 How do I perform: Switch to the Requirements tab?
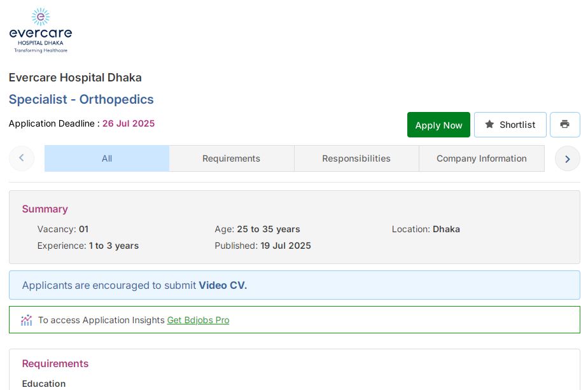[232, 158]
